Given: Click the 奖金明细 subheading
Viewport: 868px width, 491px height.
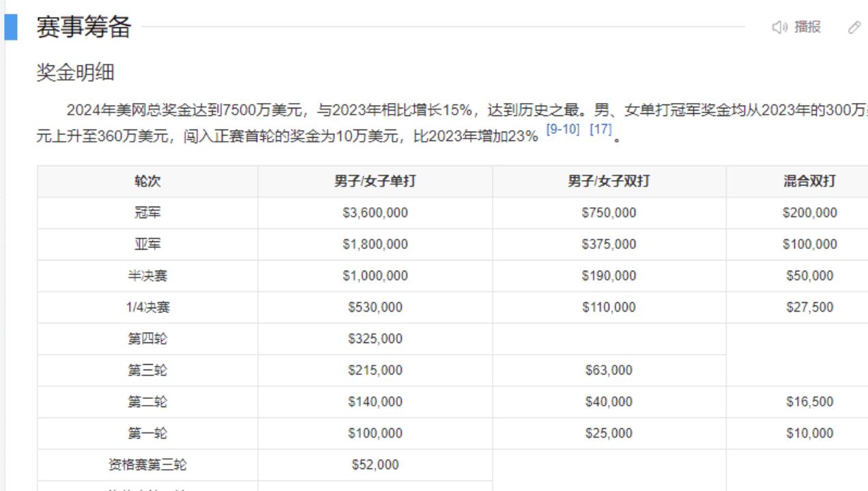Looking at the screenshot, I should click(75, 72).
